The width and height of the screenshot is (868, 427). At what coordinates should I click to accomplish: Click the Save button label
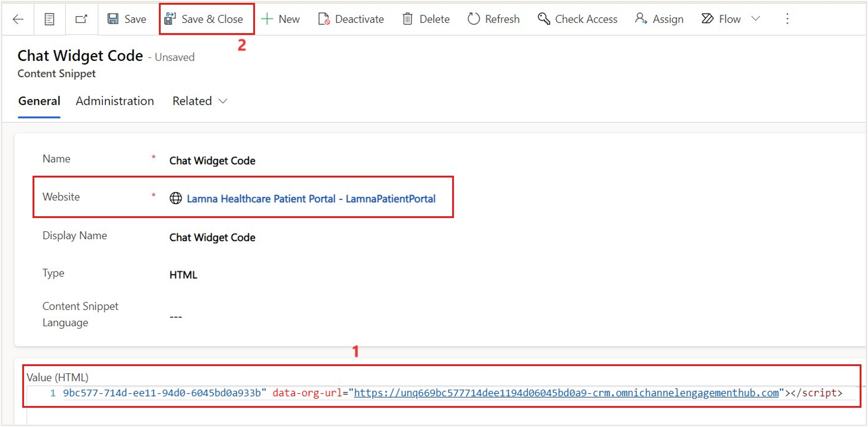coord(135,19)
